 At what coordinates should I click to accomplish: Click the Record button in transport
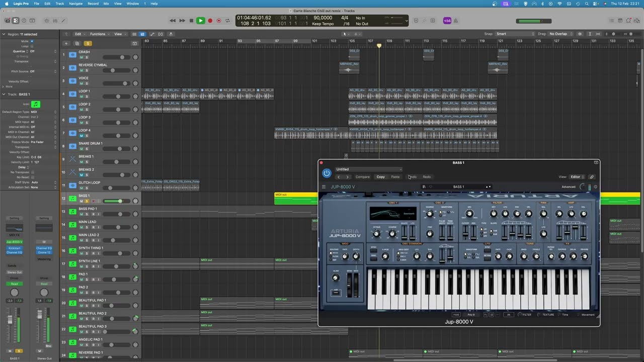[210, 21]
